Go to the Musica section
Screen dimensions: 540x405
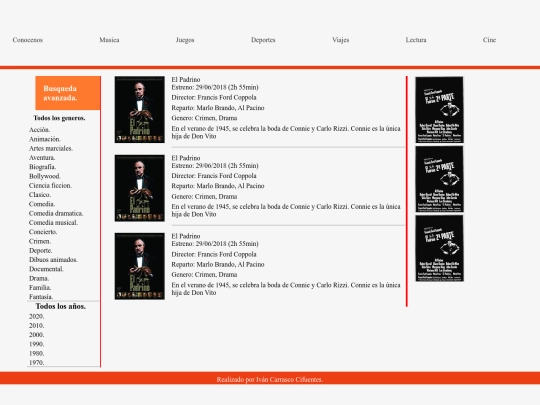pyautogui.click(x=109, y=40)
